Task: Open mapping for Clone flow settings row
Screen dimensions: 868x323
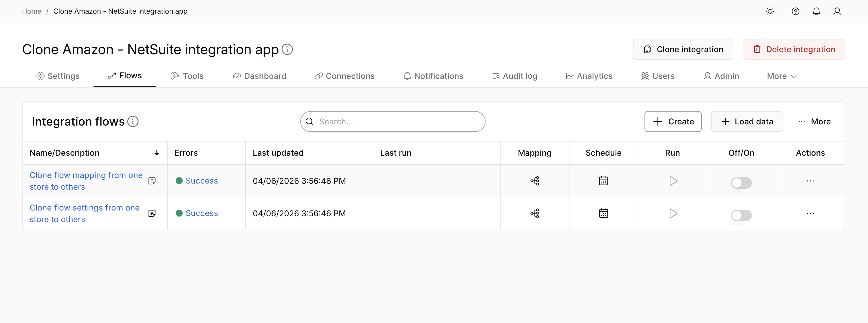Action: [x=535, y=213]
